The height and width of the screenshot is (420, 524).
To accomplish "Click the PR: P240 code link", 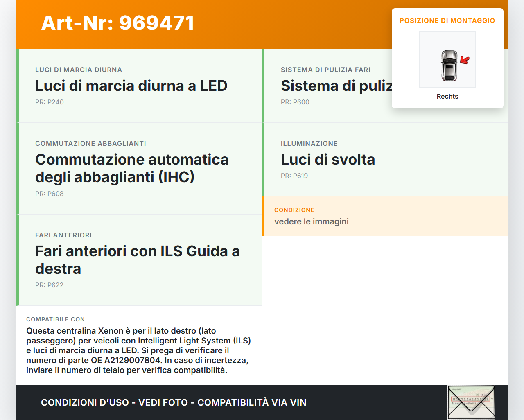I will (x=50, y=102).
